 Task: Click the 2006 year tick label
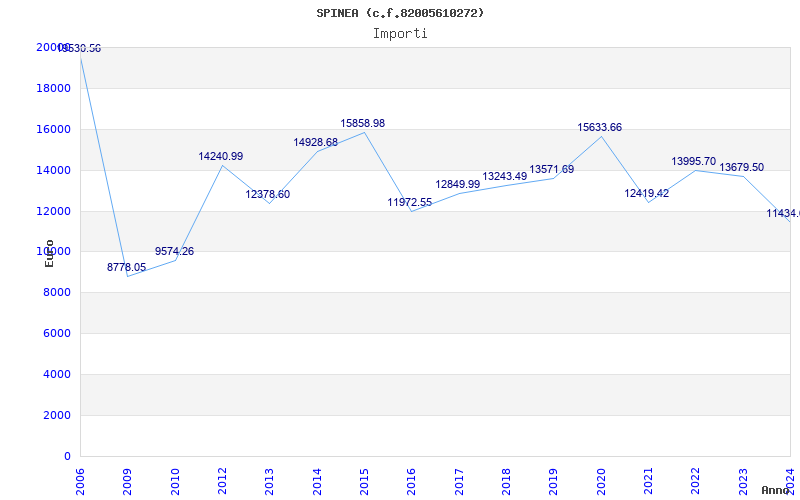tap(80, 481)
